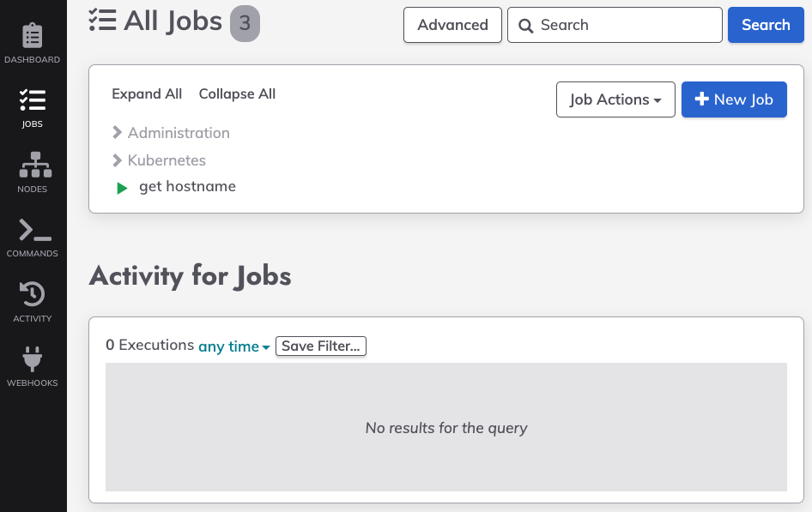The width and height of the screenshot is (812, 512).
Task: Expand the Kubernetes group chevron
Action: 117,160
